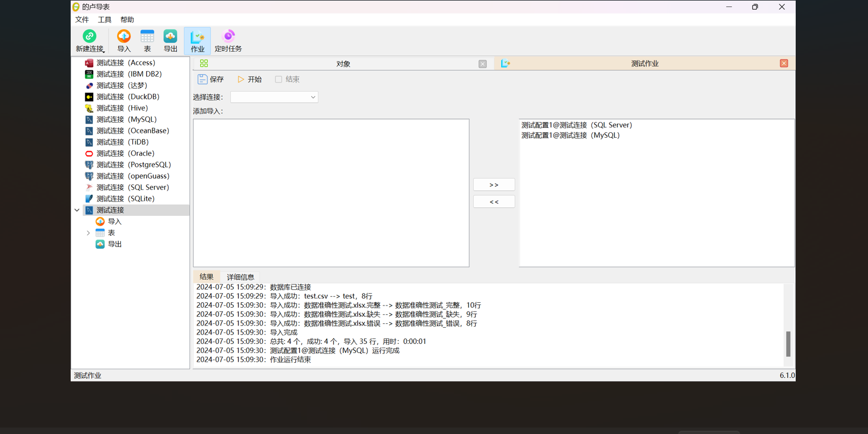Click the SQLite connection icon
This screenshot has width=868, height=434.
(89, 199)
